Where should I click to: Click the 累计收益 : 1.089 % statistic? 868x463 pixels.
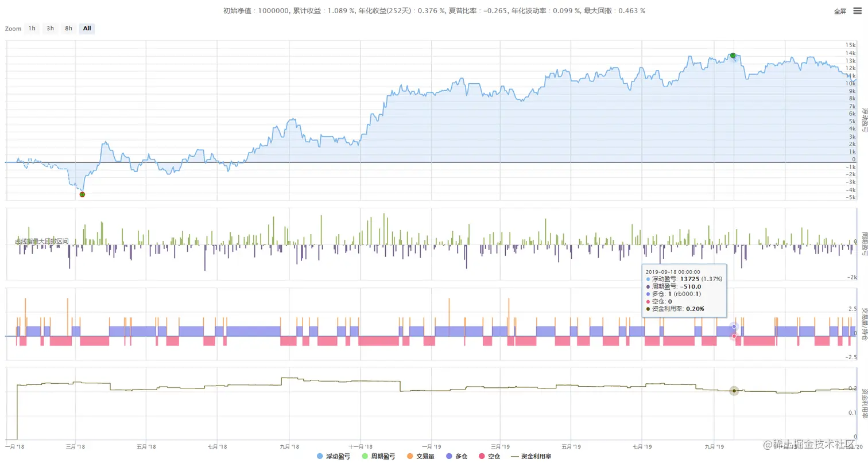(x=325, y=11)
